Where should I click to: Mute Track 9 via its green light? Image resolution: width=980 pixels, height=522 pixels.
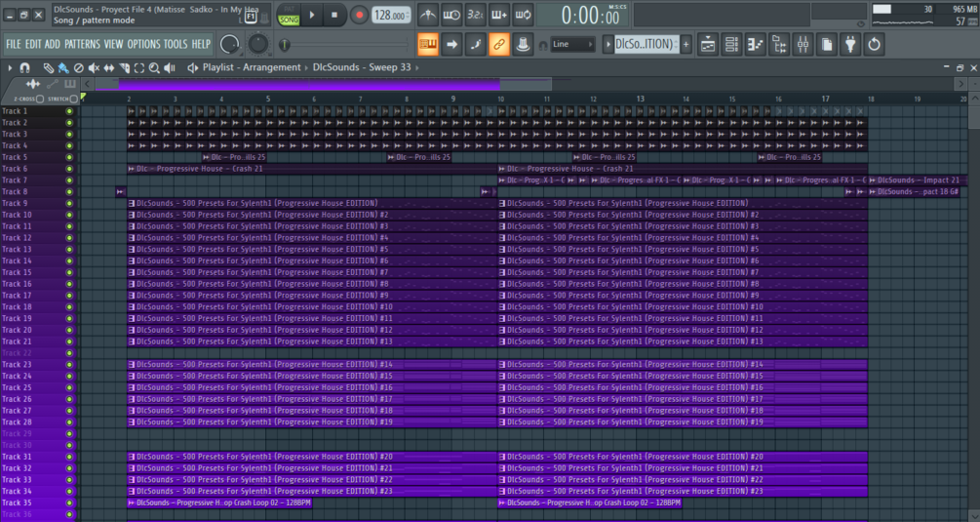click(69, 203)
